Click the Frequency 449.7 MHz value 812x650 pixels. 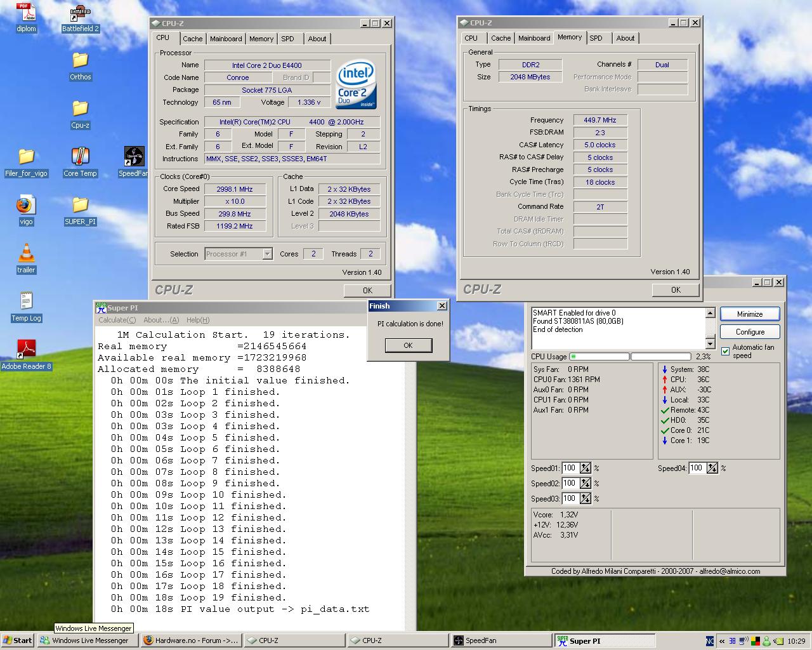[600, 120]
